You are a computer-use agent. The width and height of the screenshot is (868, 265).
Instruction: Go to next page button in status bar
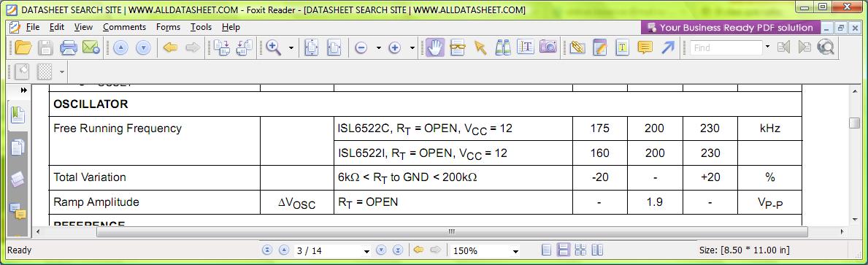coord(381,250)
